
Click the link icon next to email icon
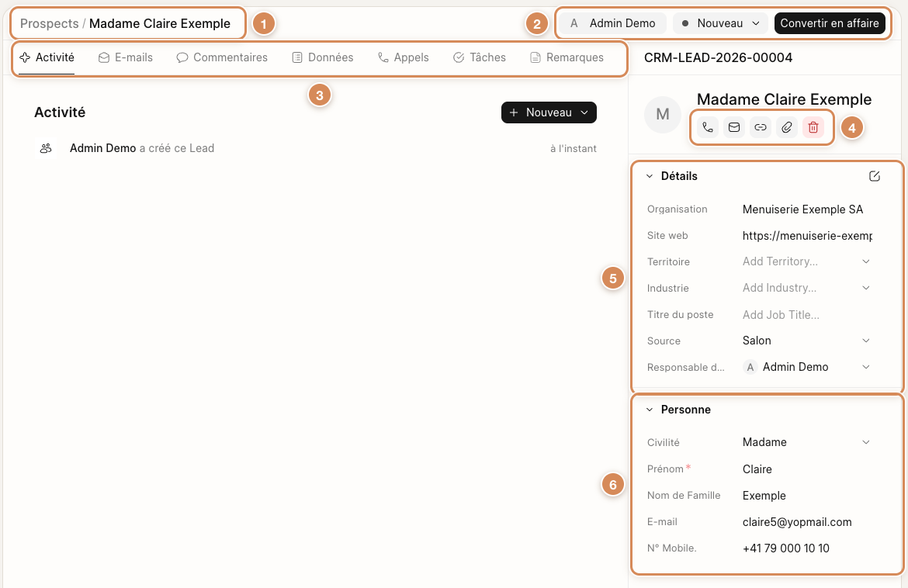[761, 127]
